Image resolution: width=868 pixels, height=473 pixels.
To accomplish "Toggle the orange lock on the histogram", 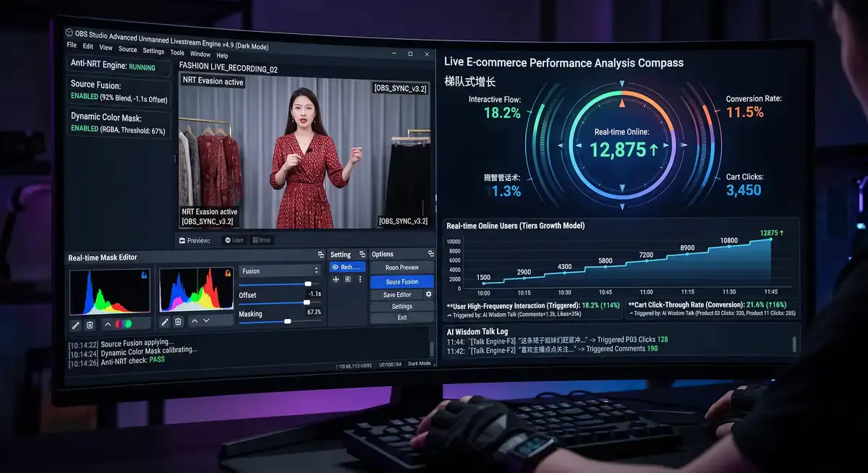I will tap(228, 273).
